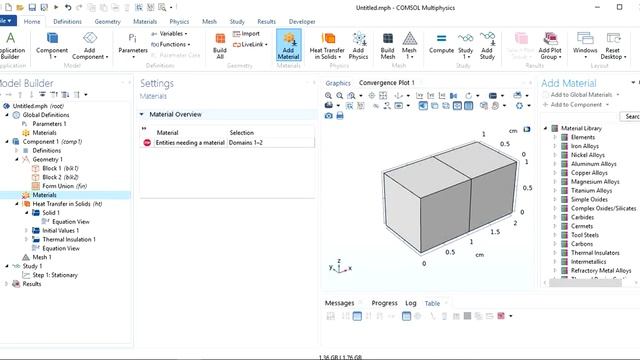Click the Save icon in title bar
Viewport: 640px width, 360px height.
[32, 7]
